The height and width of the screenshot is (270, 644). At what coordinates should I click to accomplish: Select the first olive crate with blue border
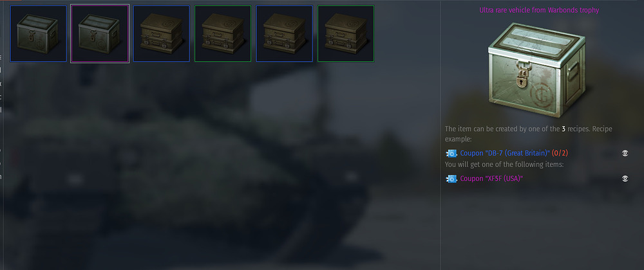pyautogui.click(x=162, y=33)
